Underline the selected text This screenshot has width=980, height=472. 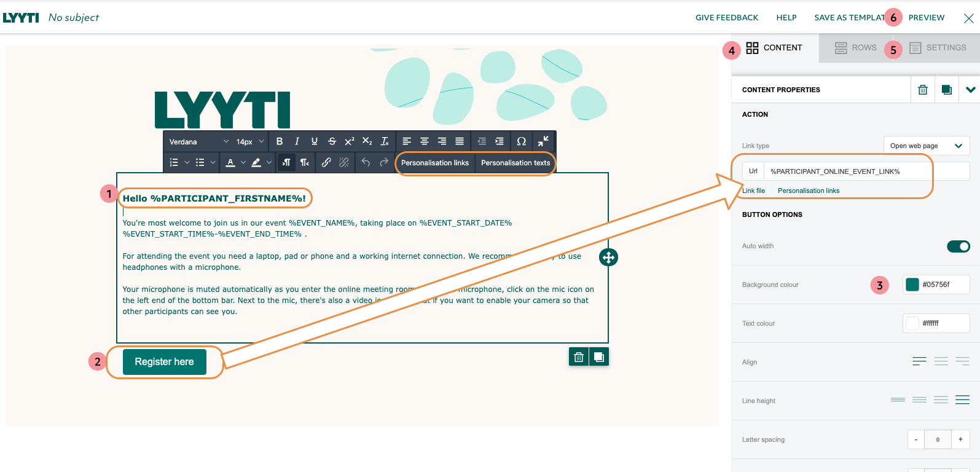coord(315,141)
